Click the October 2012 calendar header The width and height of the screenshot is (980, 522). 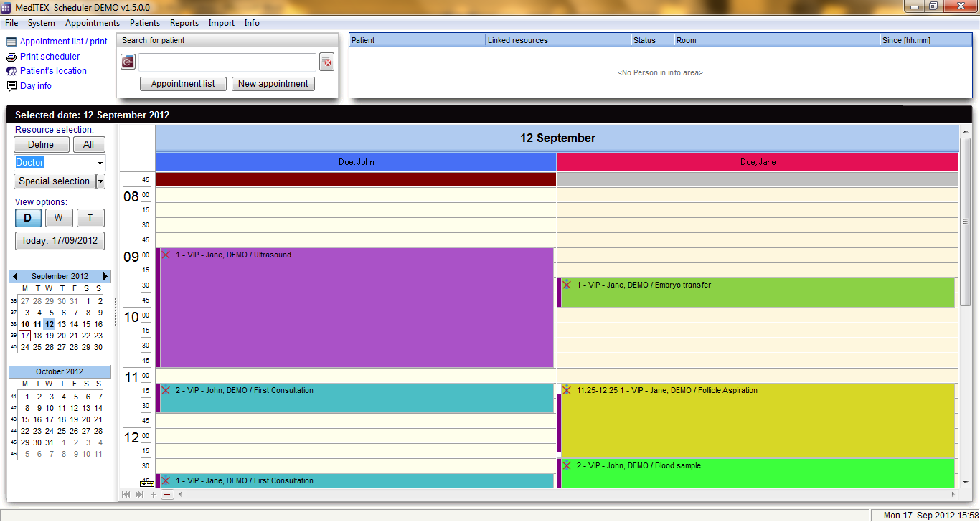60,371
